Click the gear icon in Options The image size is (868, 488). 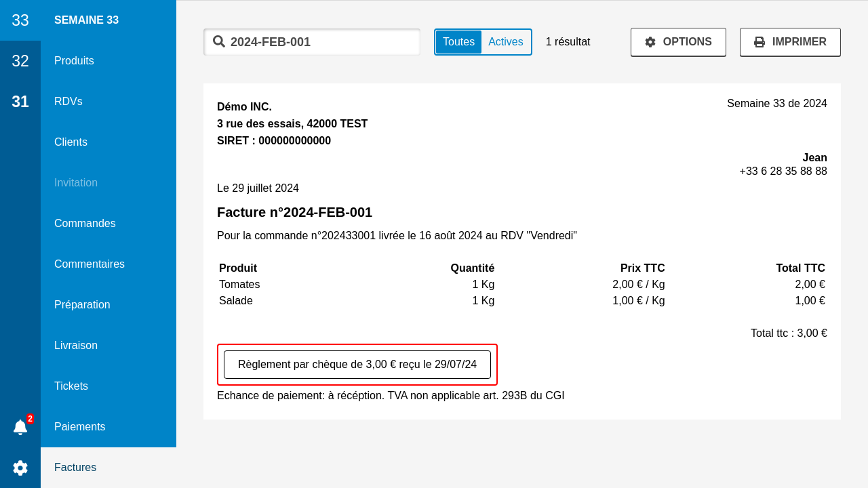tap(650, 42)
